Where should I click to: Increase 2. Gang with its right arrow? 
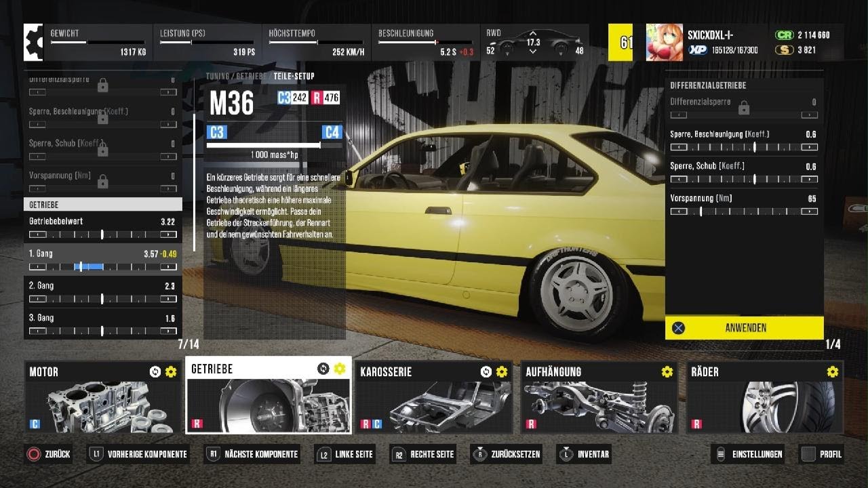[168, 299]
